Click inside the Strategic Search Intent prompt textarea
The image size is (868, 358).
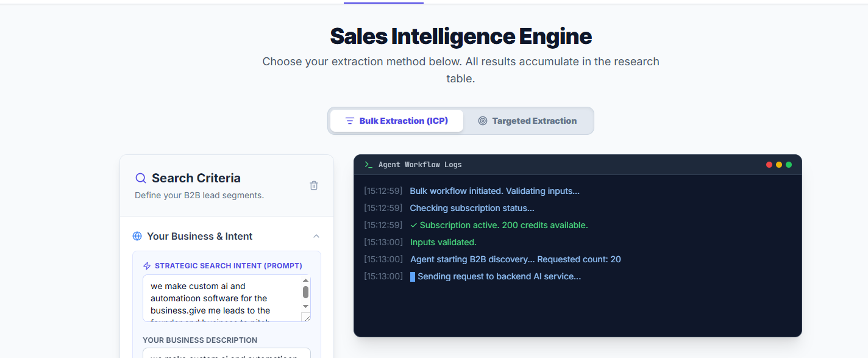click(x=219, y=298)
